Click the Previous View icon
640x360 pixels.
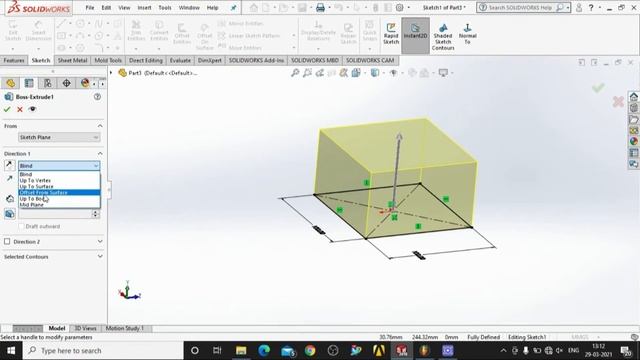(x=320, y=73)
